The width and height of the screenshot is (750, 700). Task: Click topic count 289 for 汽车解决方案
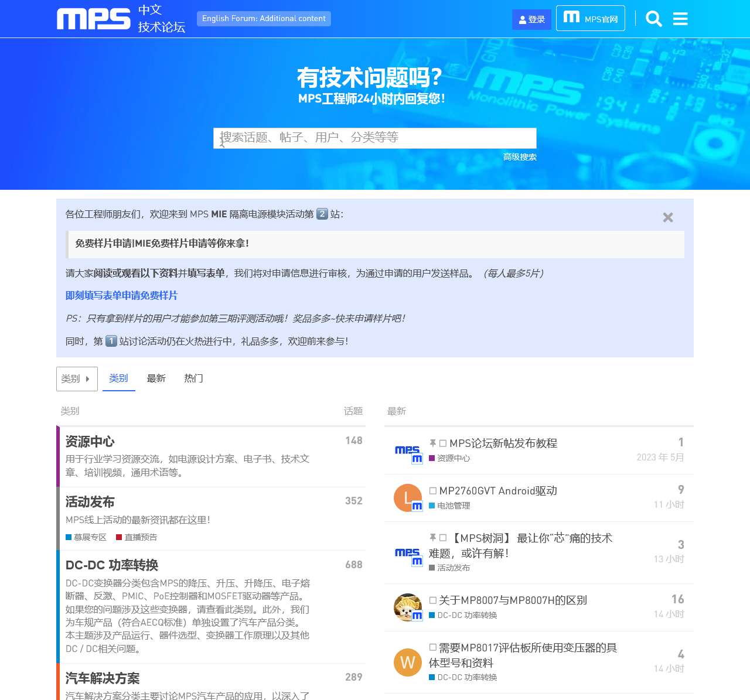click(x=354, y=677)
